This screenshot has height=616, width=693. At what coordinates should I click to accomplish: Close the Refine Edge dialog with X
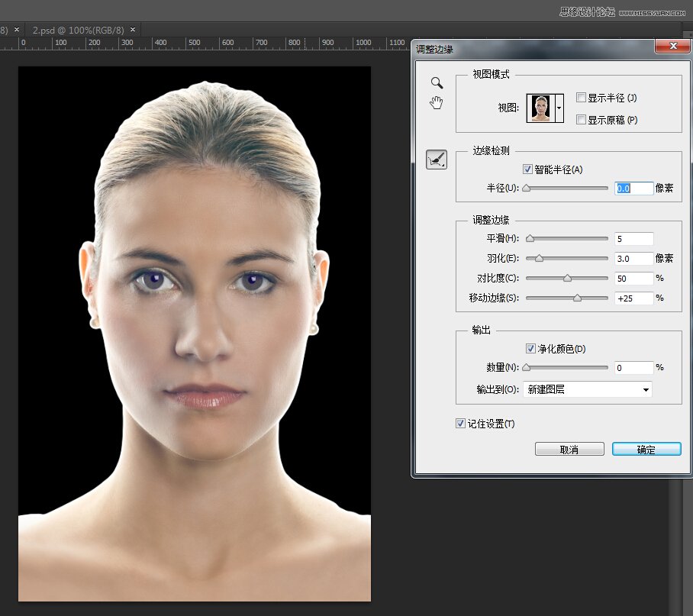672,46
